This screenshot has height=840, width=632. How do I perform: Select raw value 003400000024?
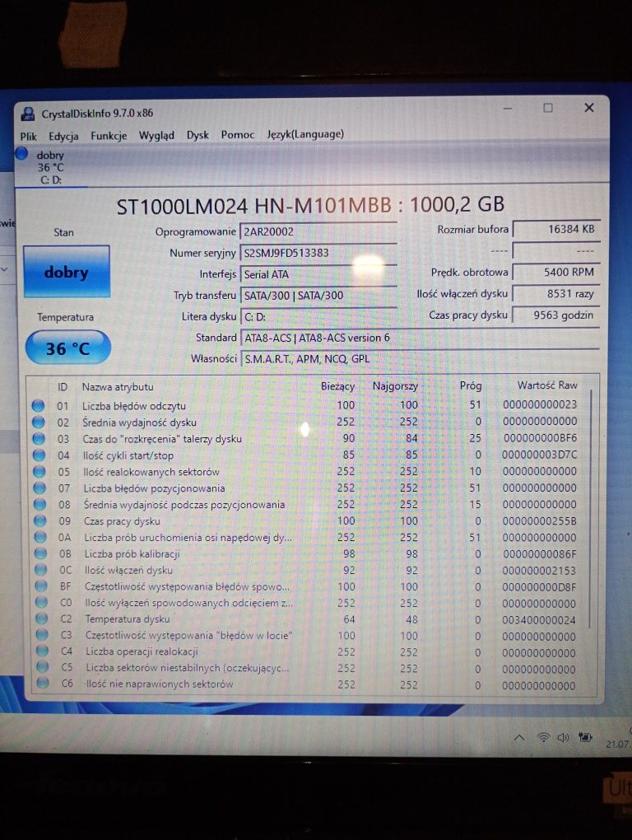(539, 620)
